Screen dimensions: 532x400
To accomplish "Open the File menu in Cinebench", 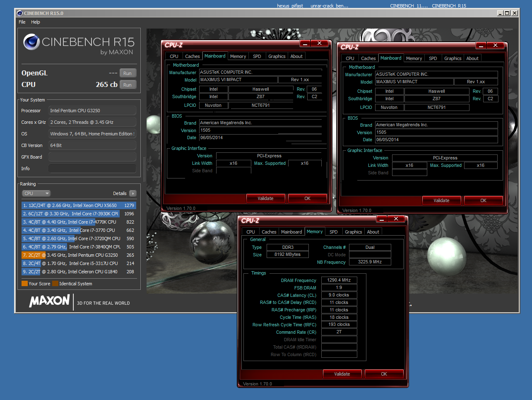I will coord(22,22).
